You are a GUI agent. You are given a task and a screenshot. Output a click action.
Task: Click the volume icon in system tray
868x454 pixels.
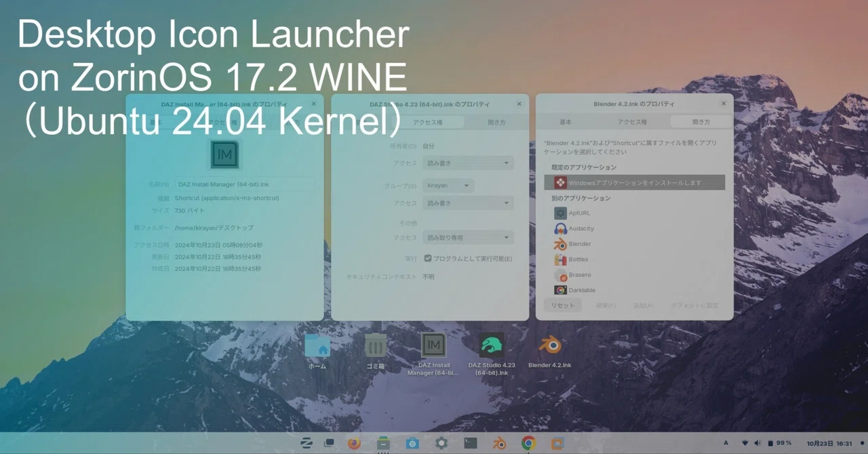[757, 443]
